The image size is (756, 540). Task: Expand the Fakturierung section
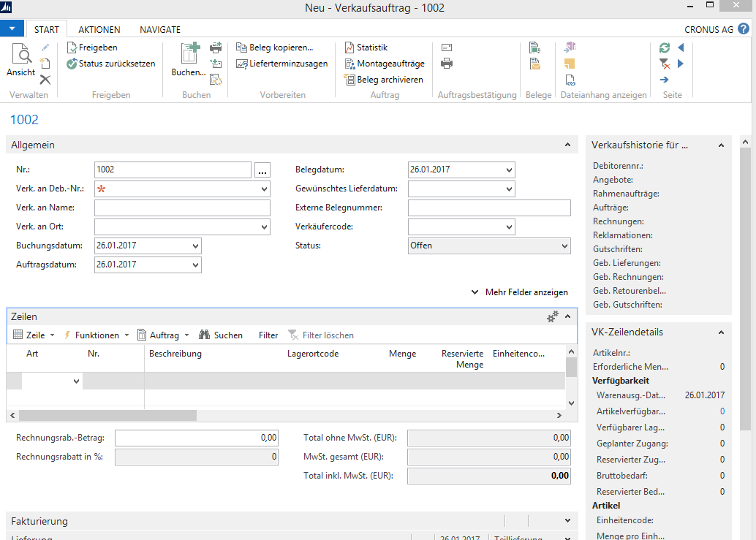click(x=567, y=521)
